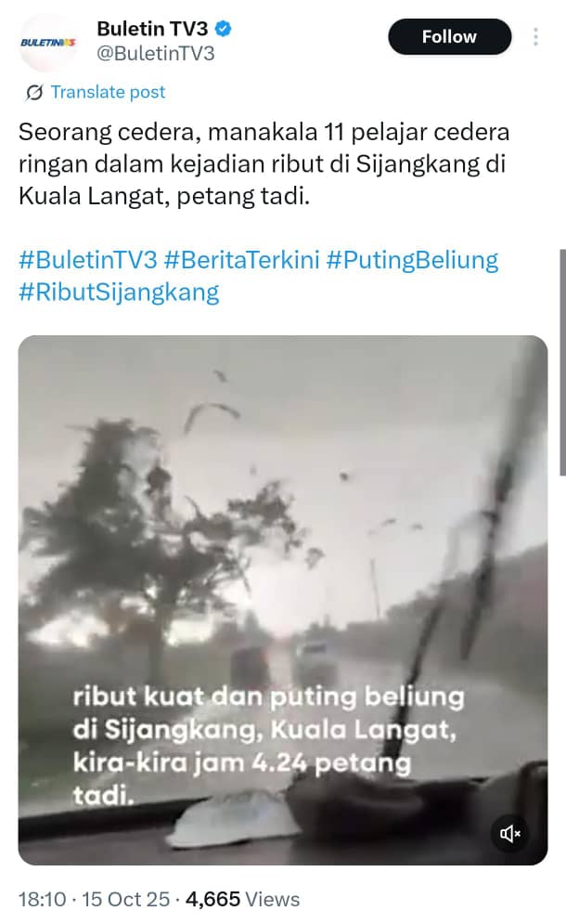566x924 pixels.
Task: Click the Follow button
Action: click(x=449, y=36)
